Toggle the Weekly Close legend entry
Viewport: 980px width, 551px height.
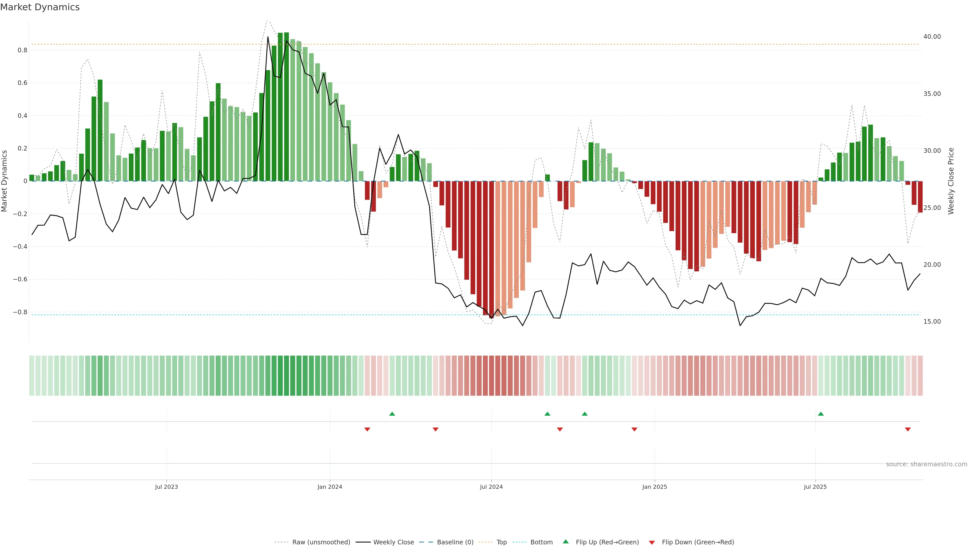tap(393, 542)
